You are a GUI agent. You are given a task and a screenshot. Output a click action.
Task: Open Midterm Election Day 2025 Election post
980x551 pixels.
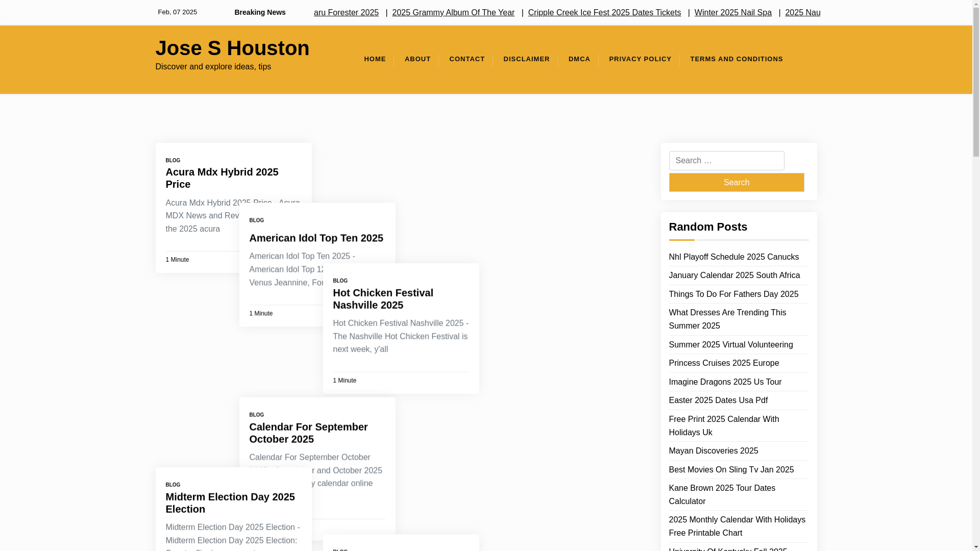(230, 503)
